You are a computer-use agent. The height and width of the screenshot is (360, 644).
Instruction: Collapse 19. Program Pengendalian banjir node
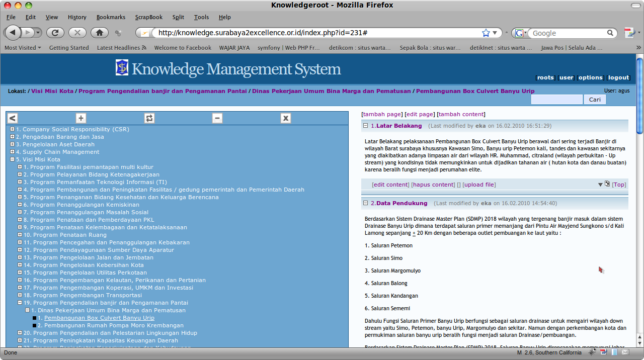(20, 303)
